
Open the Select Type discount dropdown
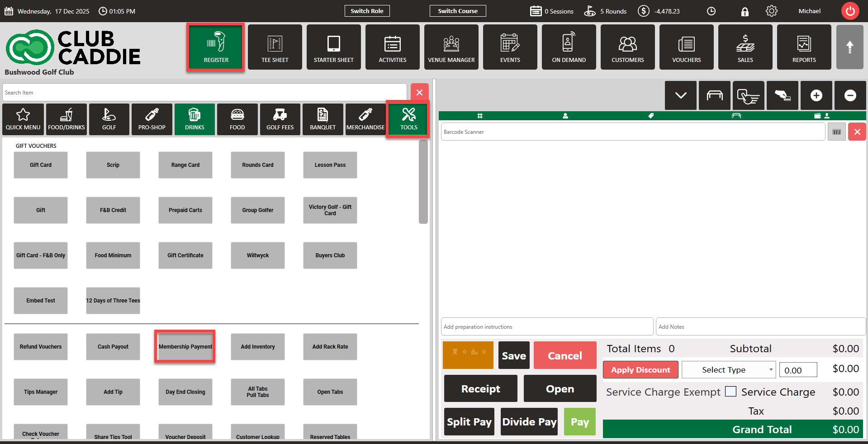[728, 370]
